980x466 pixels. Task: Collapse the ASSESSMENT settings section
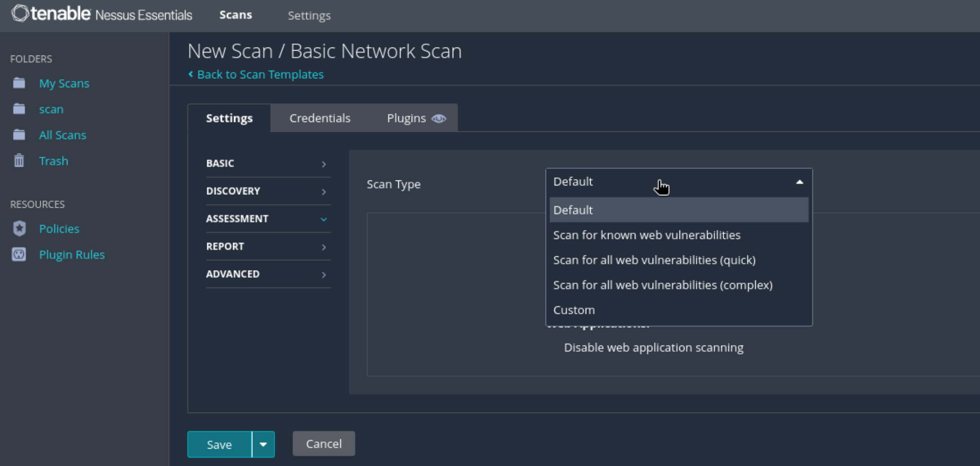pos(268,219)
